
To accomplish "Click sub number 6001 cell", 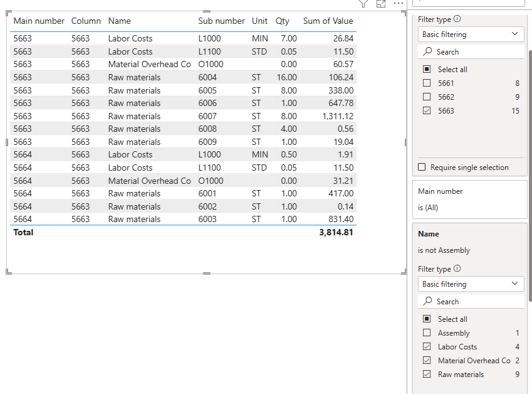I will (x=207, y=193).
